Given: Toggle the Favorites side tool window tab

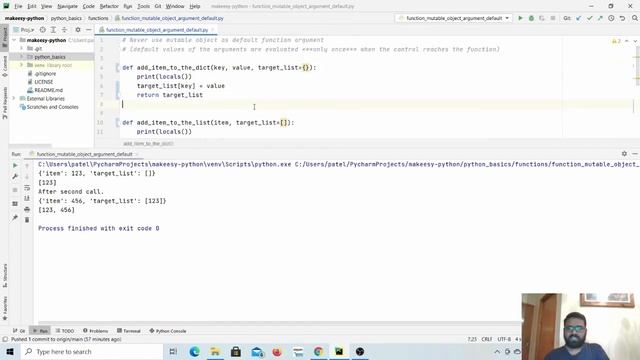Looking at the screenshot, I should [x=5, y=308].
